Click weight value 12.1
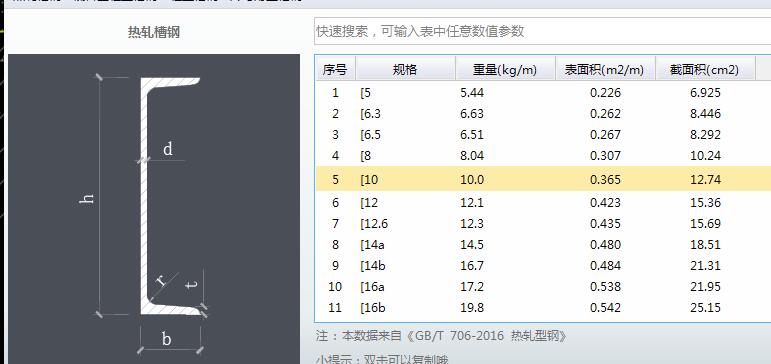Image resolution: width=771 pixels, height=364 pixels. pyautogui.click(x=472, y=202)
